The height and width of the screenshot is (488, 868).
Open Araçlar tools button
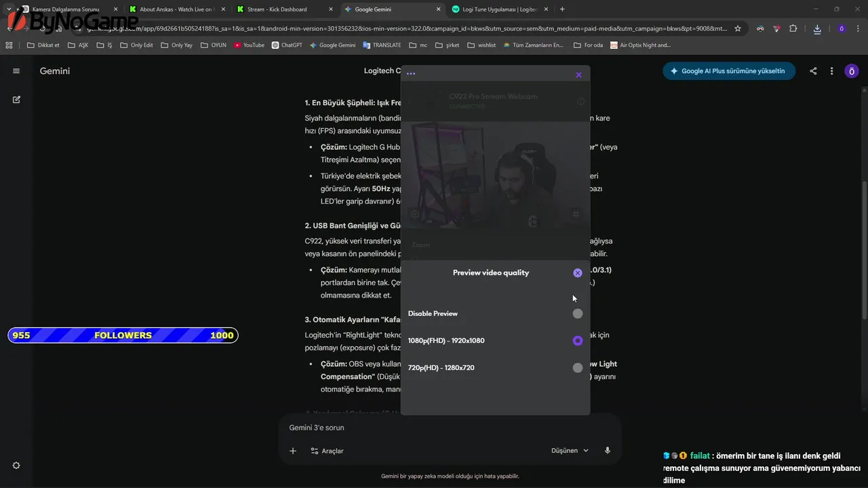328,451
